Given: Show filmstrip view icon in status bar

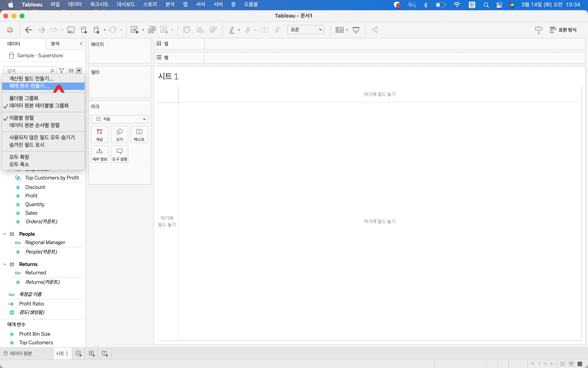Looking at the screenshot, I should coord(571,364).
